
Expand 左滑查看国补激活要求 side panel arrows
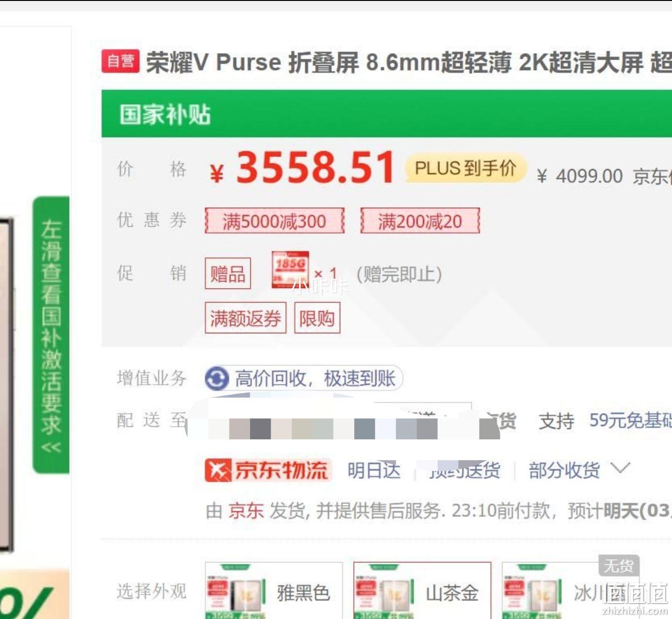(x=51, y=447)
